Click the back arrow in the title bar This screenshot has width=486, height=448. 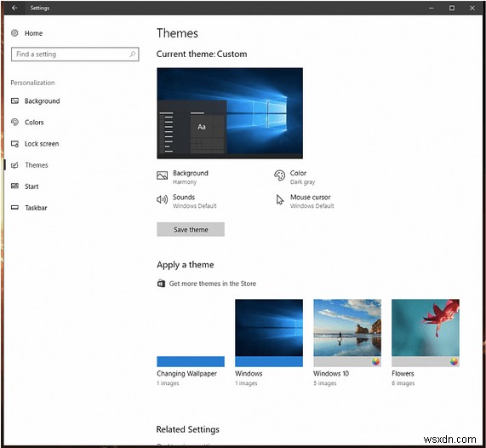(14, 8)
